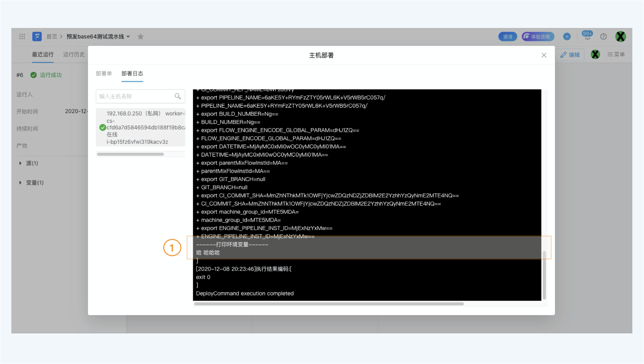The width and height of the screenshot is (644, 364).
Task: Star this pipeline as favorite
Action: click(141, 37)
